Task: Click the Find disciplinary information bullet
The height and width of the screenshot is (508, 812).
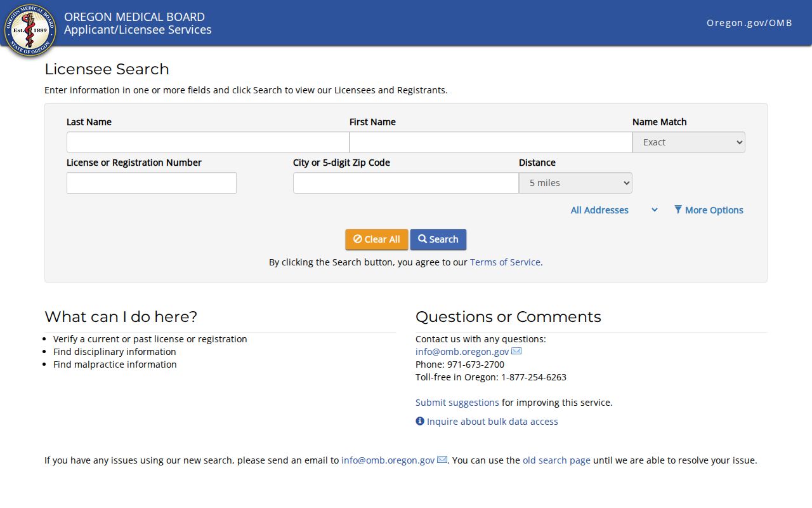Action: (x=115, y=352)
